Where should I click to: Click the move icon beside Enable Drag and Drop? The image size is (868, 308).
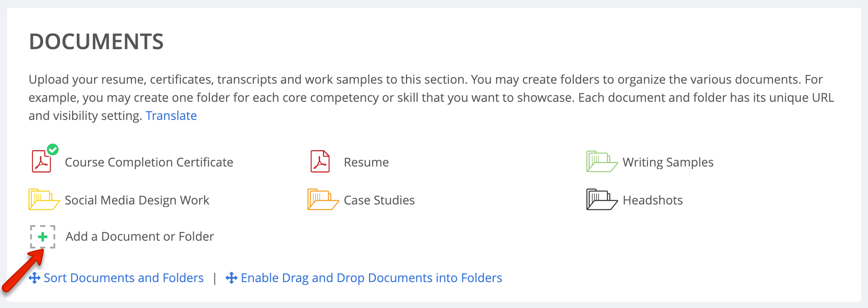[x=232, y=278]
